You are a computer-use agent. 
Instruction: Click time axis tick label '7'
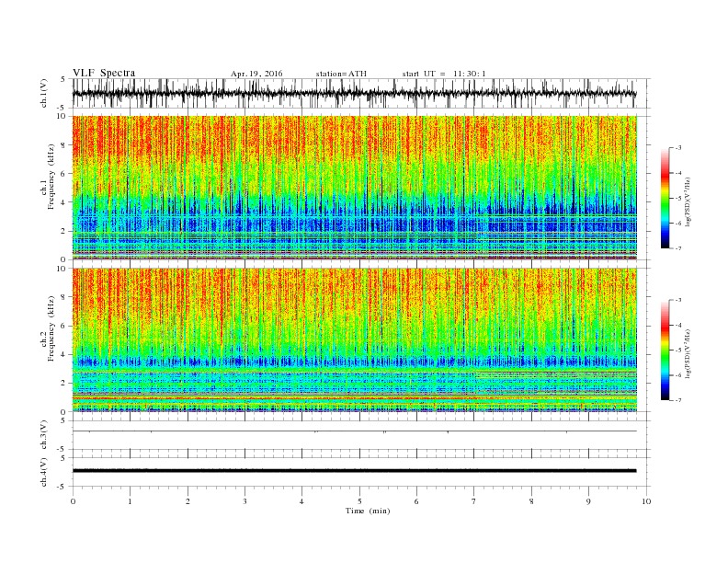pyautogui.click(x=474, y=501)
